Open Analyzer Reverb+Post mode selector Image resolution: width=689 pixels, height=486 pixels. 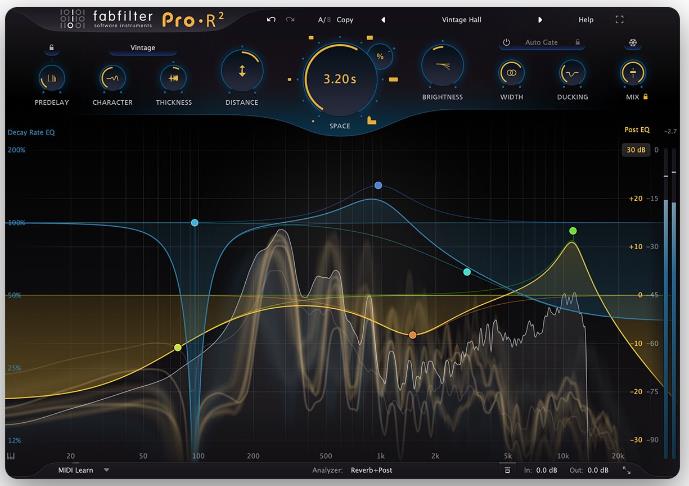point(371,470)
